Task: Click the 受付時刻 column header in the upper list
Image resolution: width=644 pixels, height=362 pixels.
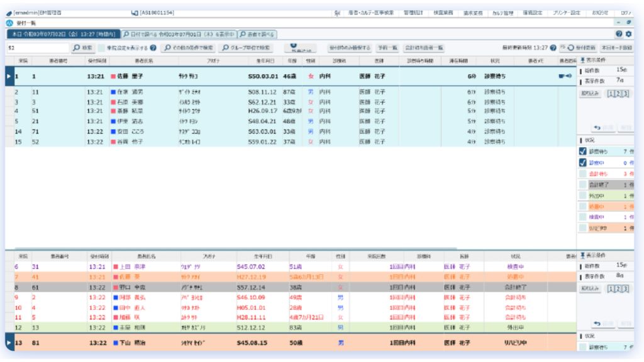Action: (96, 60)
